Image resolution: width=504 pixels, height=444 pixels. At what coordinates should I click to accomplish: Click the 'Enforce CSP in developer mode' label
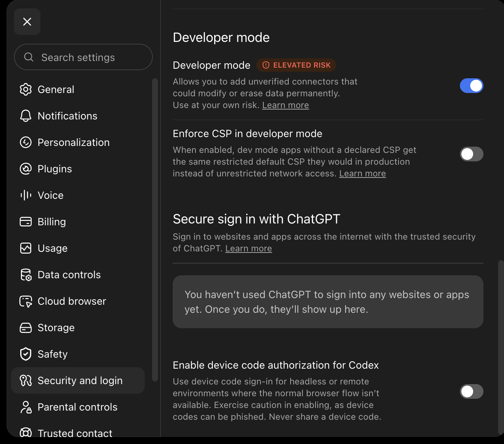click(248, 133)
